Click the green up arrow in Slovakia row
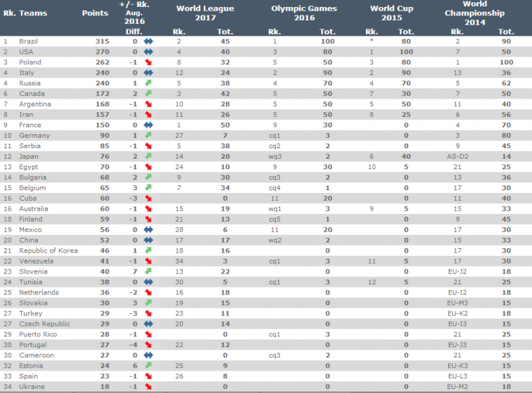Image resolution: width=532 pixels, height=393 pixels. point(148,303)
